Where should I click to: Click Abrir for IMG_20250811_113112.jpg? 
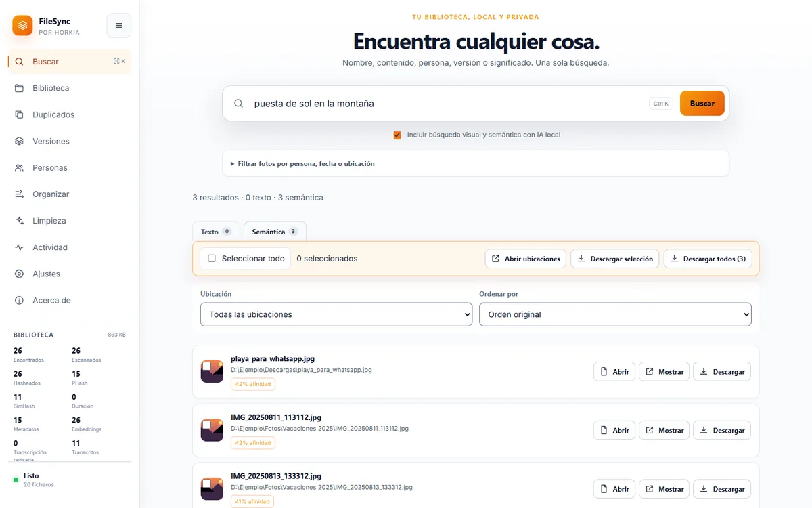(614, 431)
